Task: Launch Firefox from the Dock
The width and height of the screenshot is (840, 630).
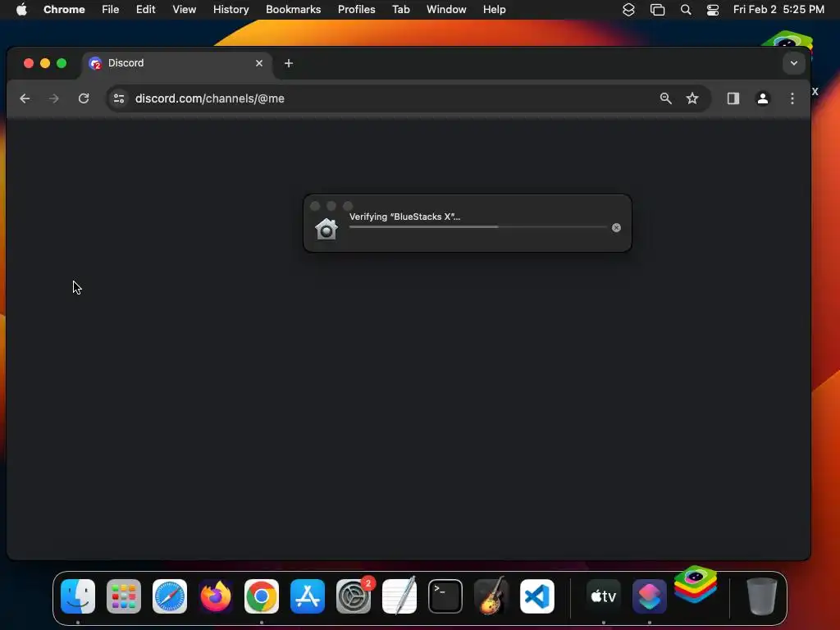Action: [x=216, y=596]
